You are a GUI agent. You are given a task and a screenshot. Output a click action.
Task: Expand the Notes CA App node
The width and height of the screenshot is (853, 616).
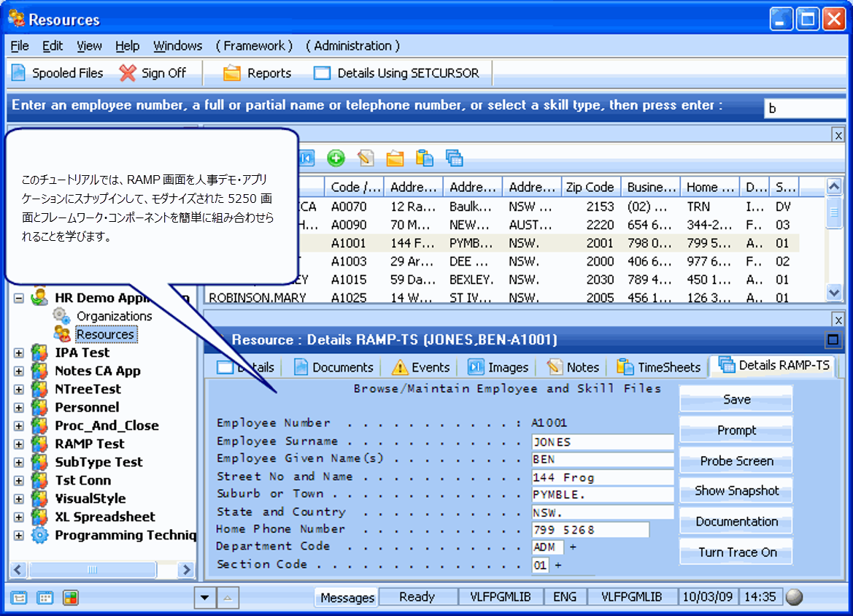(18, 371)
